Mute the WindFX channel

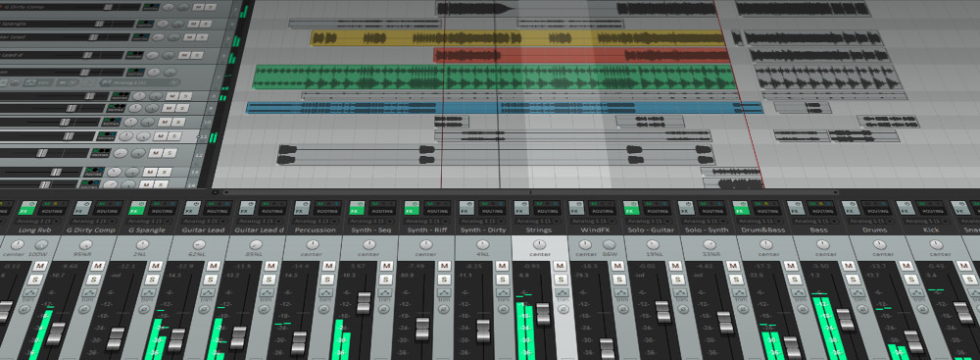[616, 266]
